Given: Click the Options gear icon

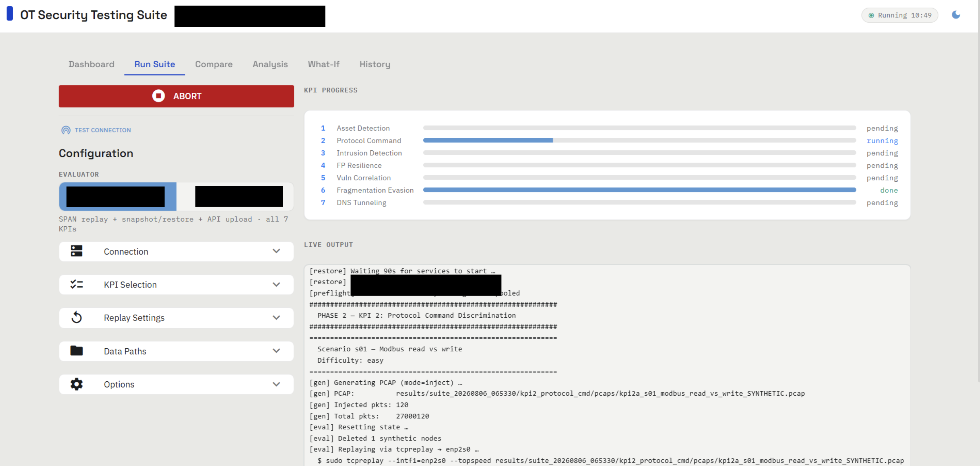Looking at the screenshot, I should (76, 384).
